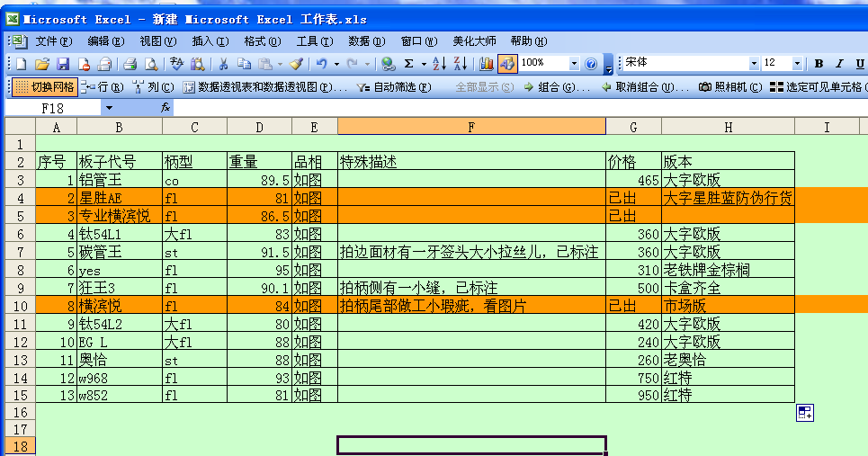The image size is (868, 456).
Task: Select column F header
Action: 471,127
